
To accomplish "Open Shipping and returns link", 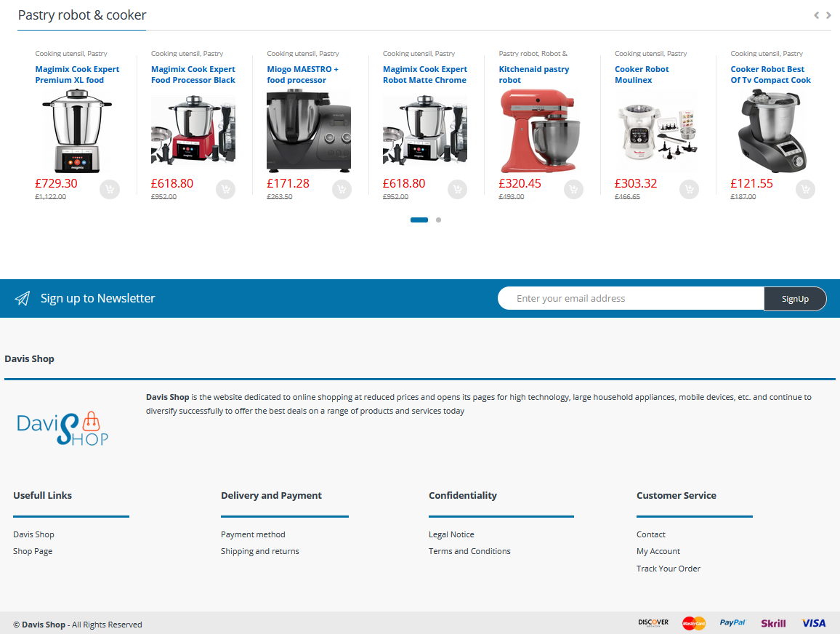I will (260, 551).
